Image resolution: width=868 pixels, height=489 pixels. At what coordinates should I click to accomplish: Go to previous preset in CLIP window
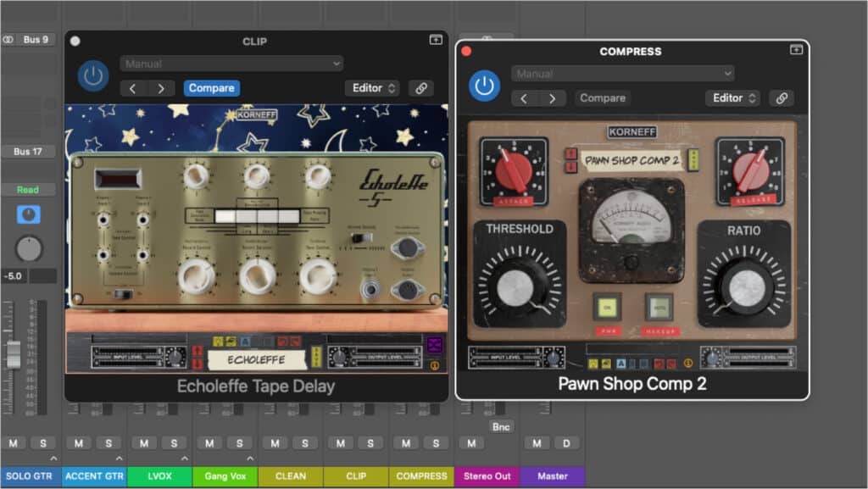[133, 88]
